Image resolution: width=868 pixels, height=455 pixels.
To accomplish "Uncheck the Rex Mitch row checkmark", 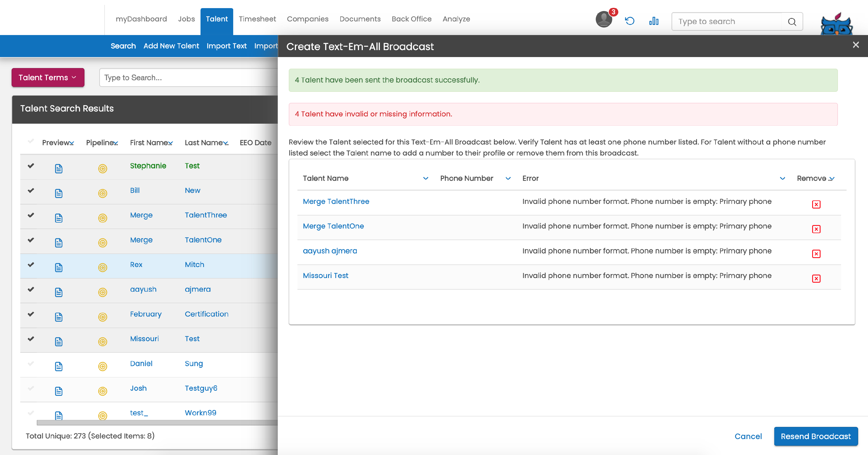I will pos(31,264).
